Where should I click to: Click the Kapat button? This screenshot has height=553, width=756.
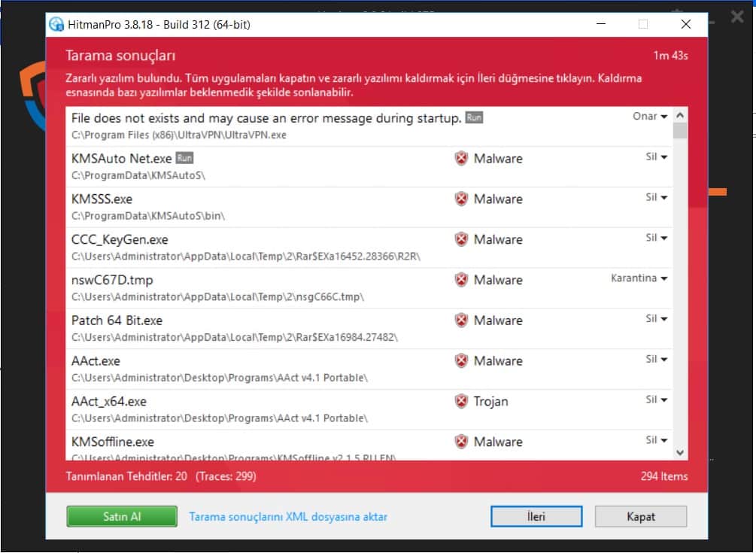point(641,516)
